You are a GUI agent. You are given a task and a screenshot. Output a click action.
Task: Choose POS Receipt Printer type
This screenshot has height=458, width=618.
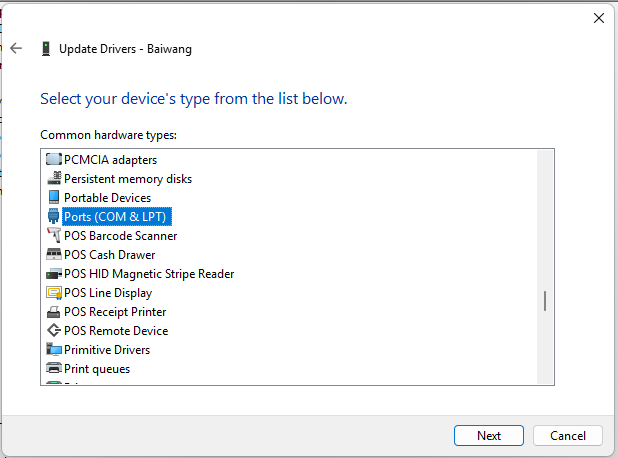point(115,312)
